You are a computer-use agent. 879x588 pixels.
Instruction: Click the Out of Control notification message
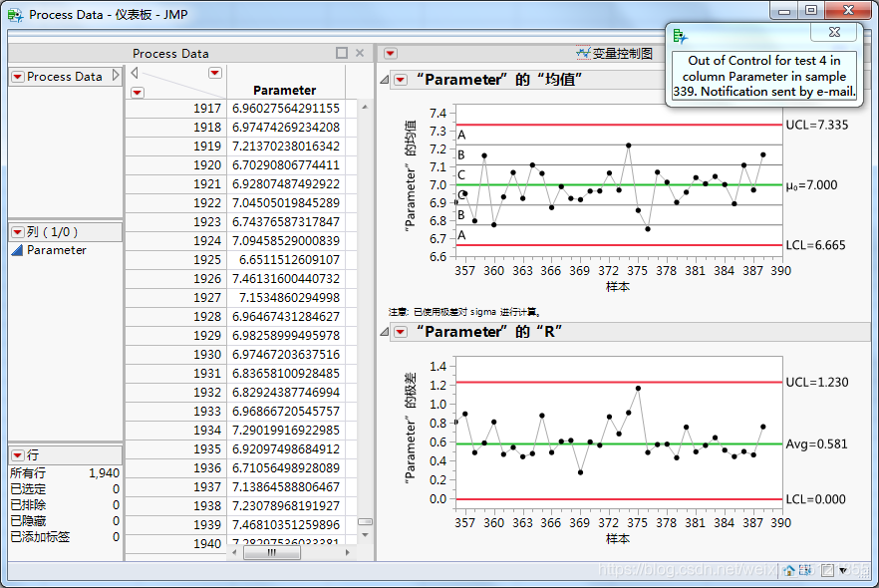click(764, 76)
